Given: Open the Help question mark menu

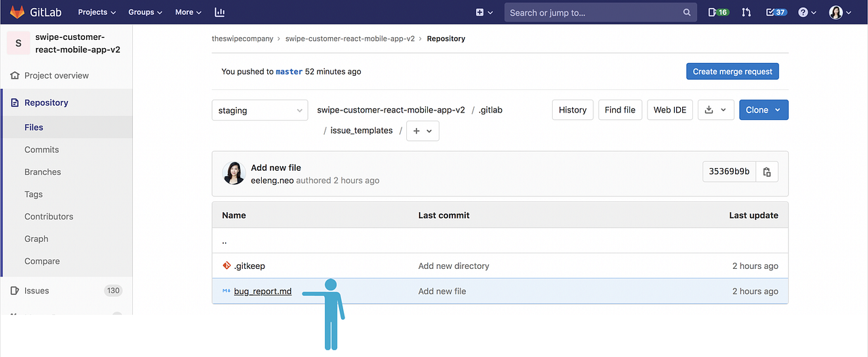Looking at the screenshot, I should pos(807,12).
